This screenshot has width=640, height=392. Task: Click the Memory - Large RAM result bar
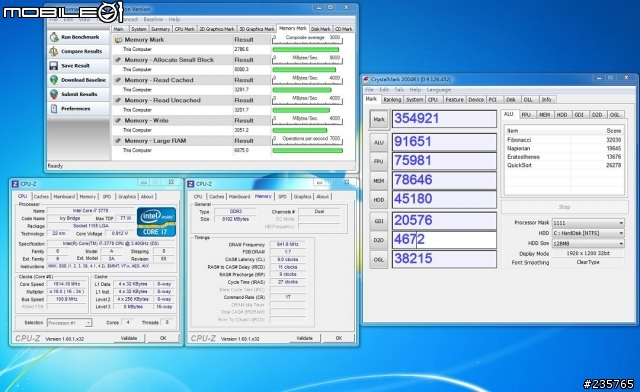pyautogui.click(x=308, y=151)
